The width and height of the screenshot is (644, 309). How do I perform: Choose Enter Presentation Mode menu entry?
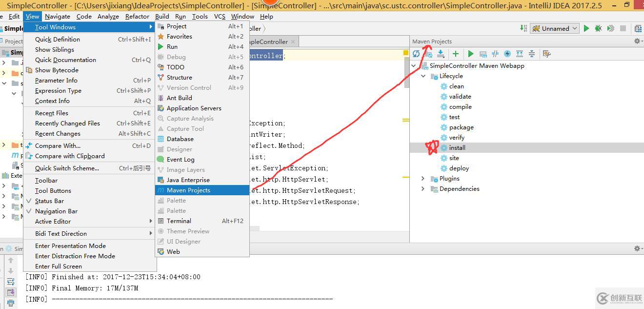[x=70, y=246]
